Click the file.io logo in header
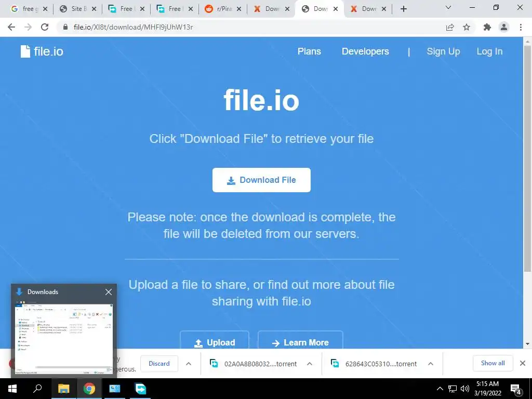Viewport: 532px width, 399px height. [x=42, y=51]
